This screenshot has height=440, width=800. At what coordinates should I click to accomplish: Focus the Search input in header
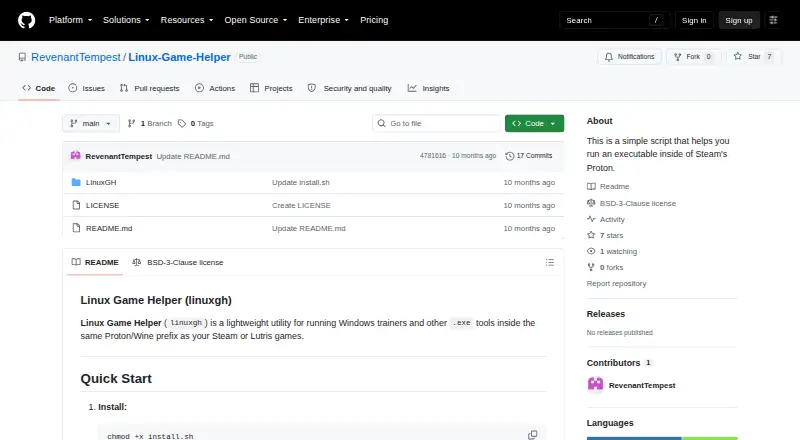pos(614,20)
